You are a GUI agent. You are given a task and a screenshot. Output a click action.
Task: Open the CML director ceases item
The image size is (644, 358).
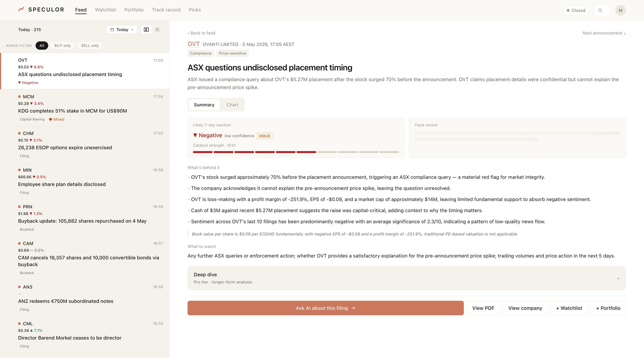point(85,335)
